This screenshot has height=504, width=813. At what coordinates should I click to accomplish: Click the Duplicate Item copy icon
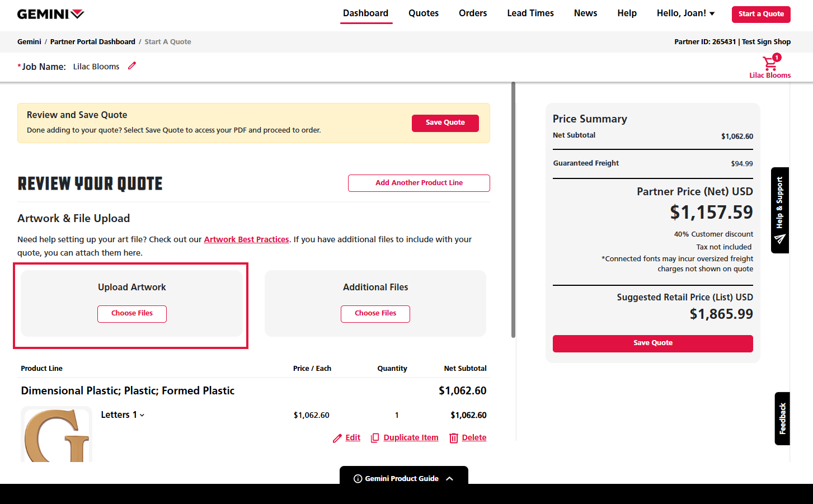(x=375, y=438)
